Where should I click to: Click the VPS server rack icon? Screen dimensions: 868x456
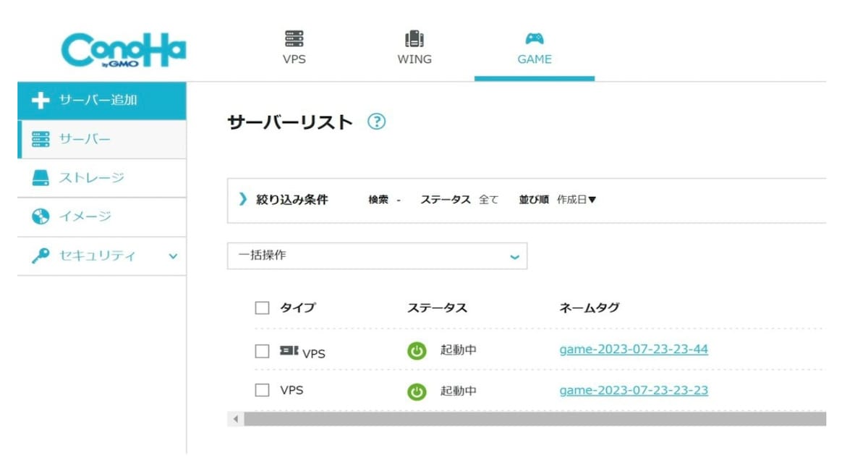click(x=294, y=38)
